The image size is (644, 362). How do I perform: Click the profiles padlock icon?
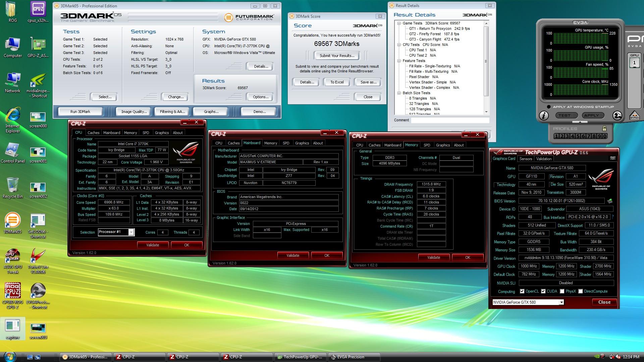[604, 128]
